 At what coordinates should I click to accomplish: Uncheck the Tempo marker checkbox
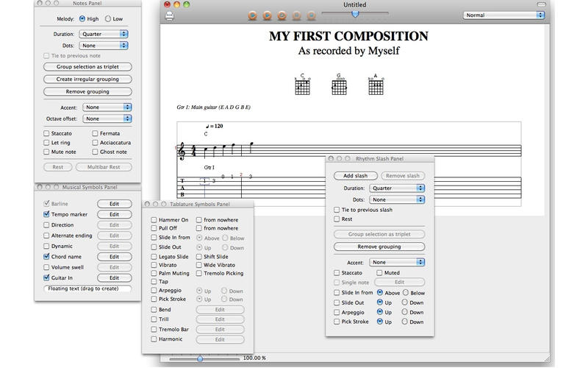[x=46, y=214]
